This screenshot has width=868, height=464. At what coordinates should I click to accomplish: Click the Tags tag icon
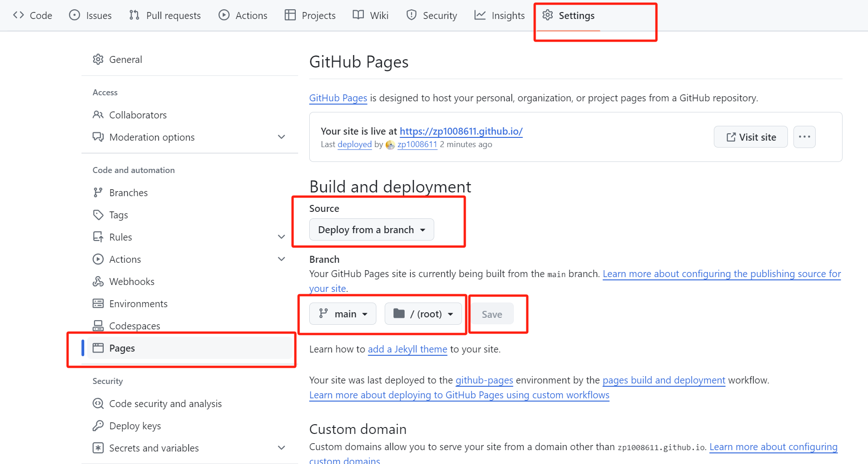pyautogui.click(x=98, y=215)
